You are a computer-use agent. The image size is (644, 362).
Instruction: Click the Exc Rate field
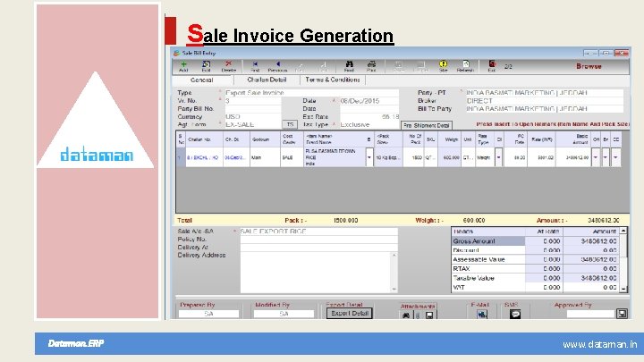[x=369, y=116]
